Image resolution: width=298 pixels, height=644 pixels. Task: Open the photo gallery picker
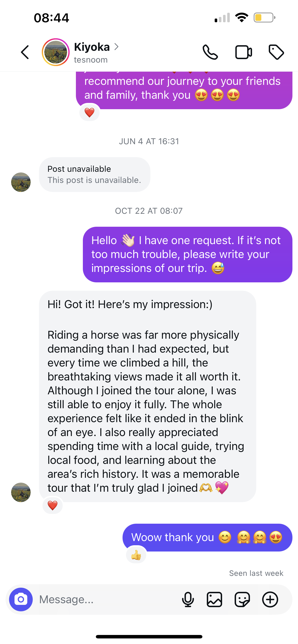point(214,599)
